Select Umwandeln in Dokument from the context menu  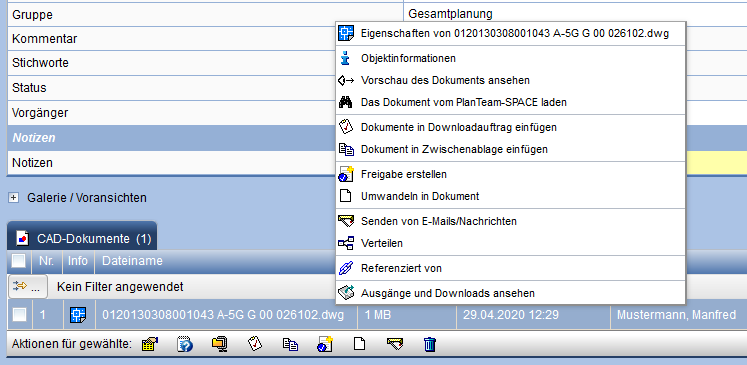point(420,196)
